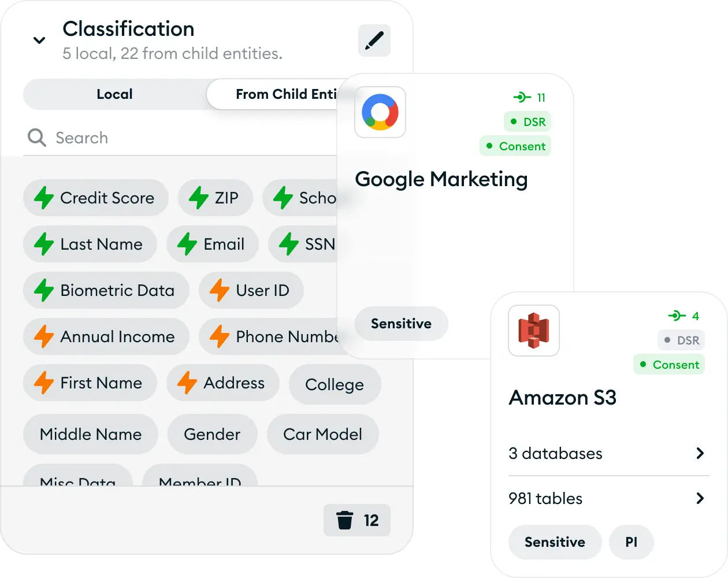Toggle the DSR badge on Google Marketing
Image resolution: width=728 pixels, height=578 pixels.
(x=528, y=122)
